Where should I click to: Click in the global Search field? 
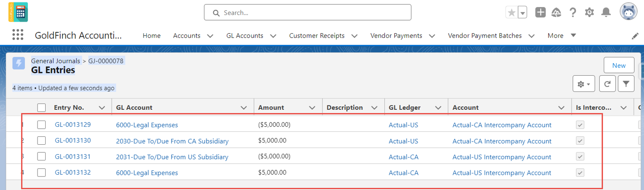tap(307, 13)
